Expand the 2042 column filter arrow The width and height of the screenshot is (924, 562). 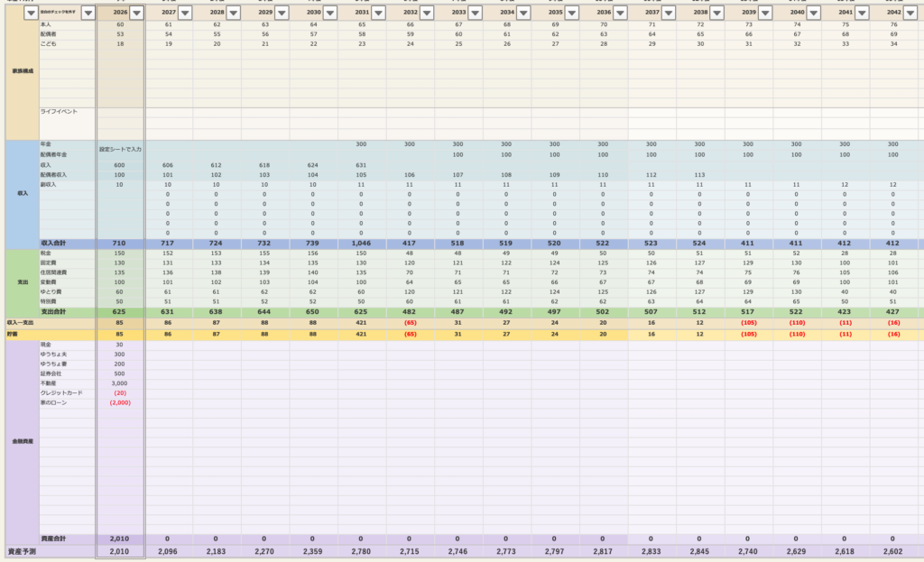[x=910, y=13]
